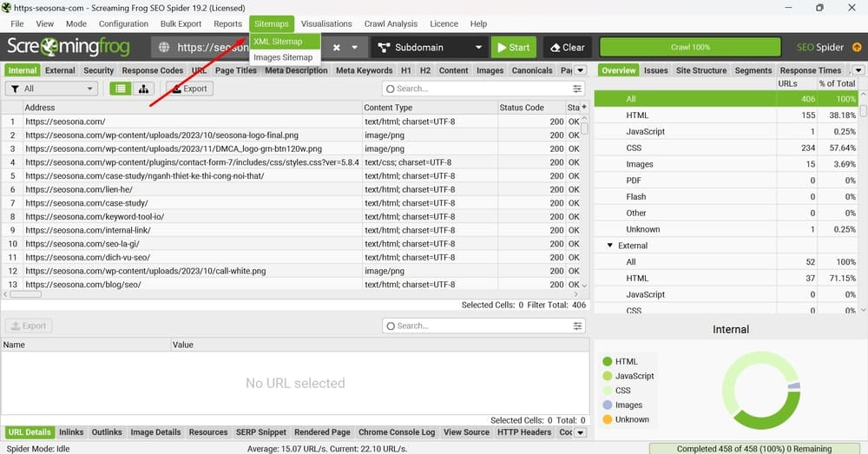
Task: Click Unknown legend orange dot
Action: 608,419
